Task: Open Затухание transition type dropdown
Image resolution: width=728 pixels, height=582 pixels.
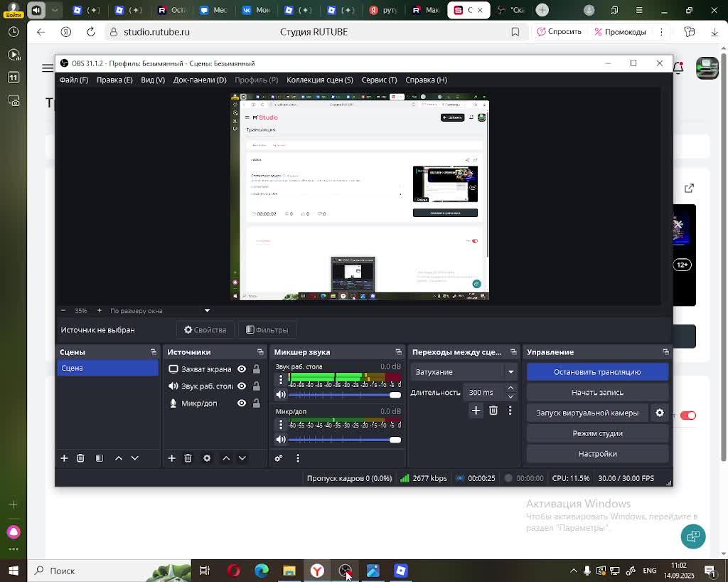Action: pos(464,372)
